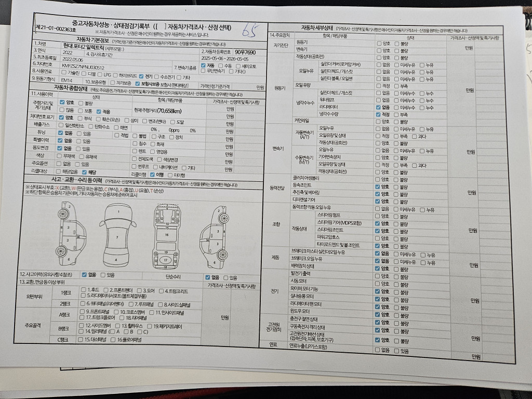Click the underbody chassis car diagram
Screen dimensions: 532x399
[165, 234]
